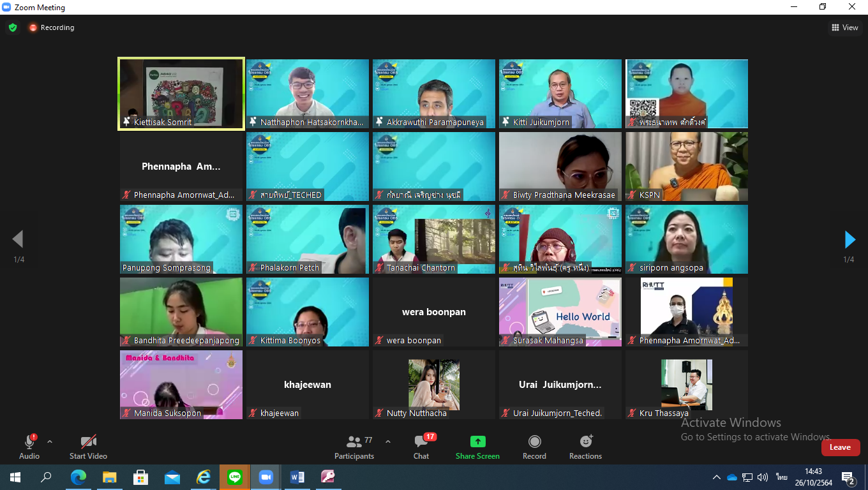868x490 pixels.
Task: Turn on camera with Start Video
Action: (x=88, y=447)
